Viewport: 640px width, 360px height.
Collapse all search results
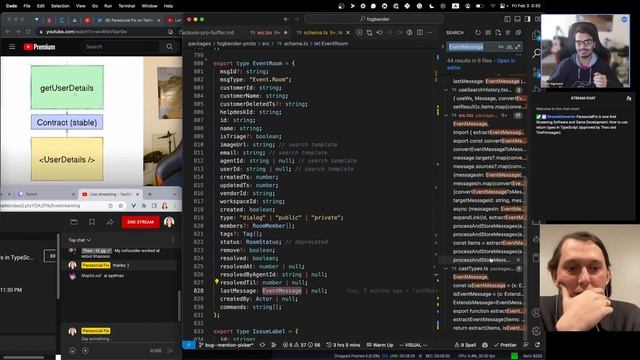pos(518,32)
